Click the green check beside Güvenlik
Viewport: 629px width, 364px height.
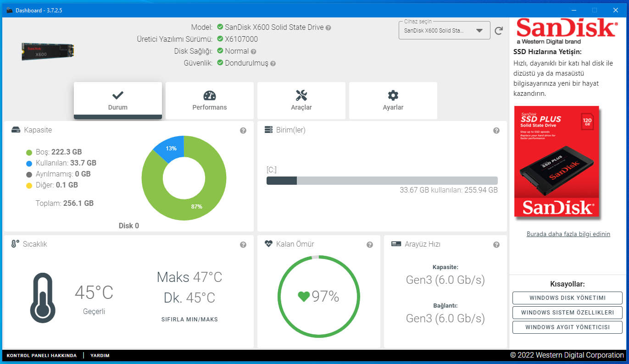pos(220,63)
